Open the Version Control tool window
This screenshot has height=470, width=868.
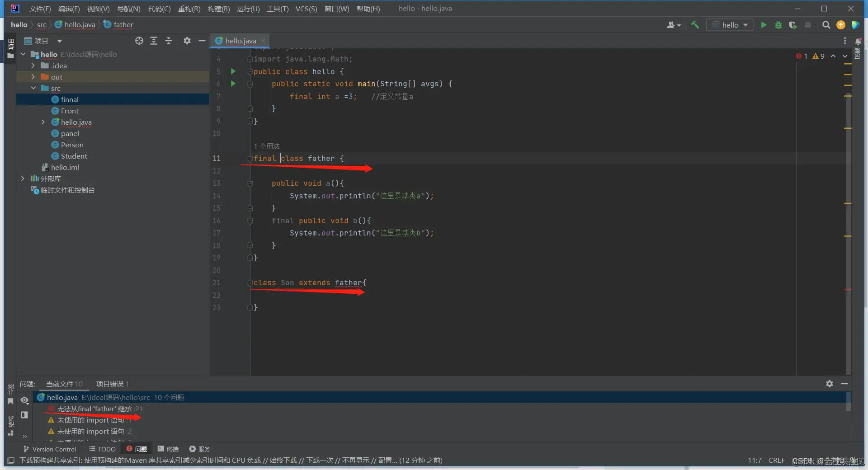(x=49, y=449)
